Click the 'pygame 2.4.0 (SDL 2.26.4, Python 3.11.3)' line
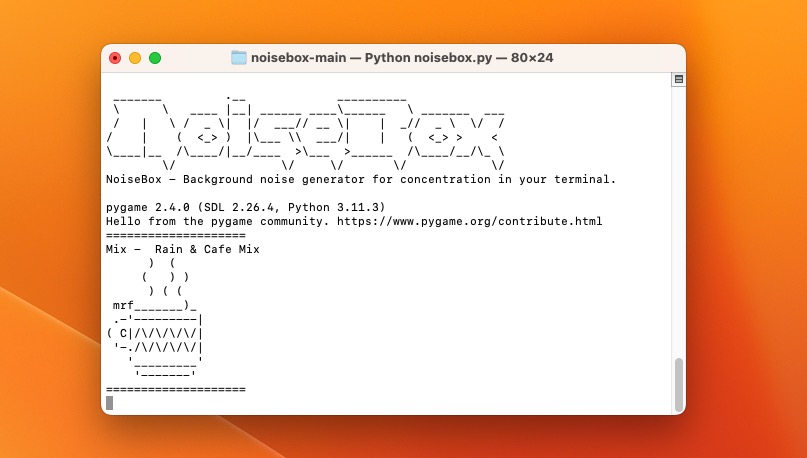The height and width of the screenshot is (458, 807). click(x=245, y=207)
